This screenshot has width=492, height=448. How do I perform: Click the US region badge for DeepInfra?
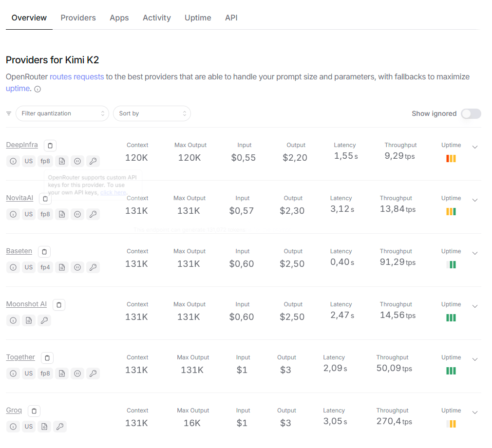29,161
